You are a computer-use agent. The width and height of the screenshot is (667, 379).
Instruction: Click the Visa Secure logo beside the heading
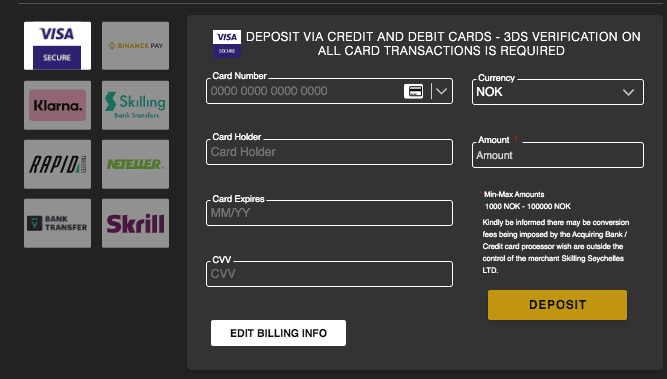point(227,43)
